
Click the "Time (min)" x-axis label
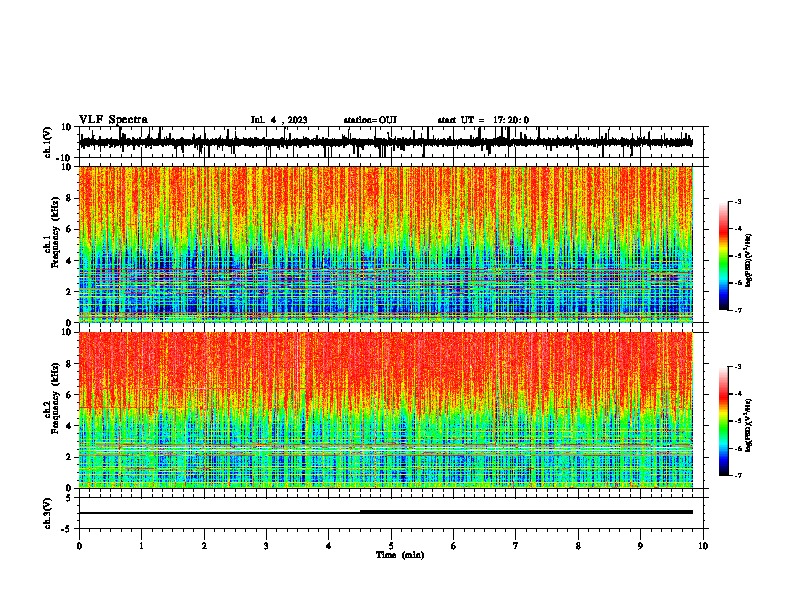pyautogui.click(x=400, y=555)
